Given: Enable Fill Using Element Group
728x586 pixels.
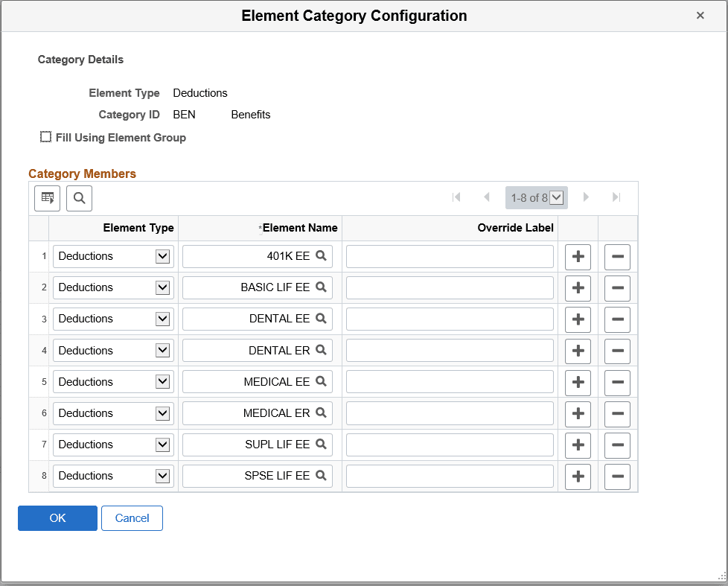Looking at the screenshot, I should pos(45,137).
